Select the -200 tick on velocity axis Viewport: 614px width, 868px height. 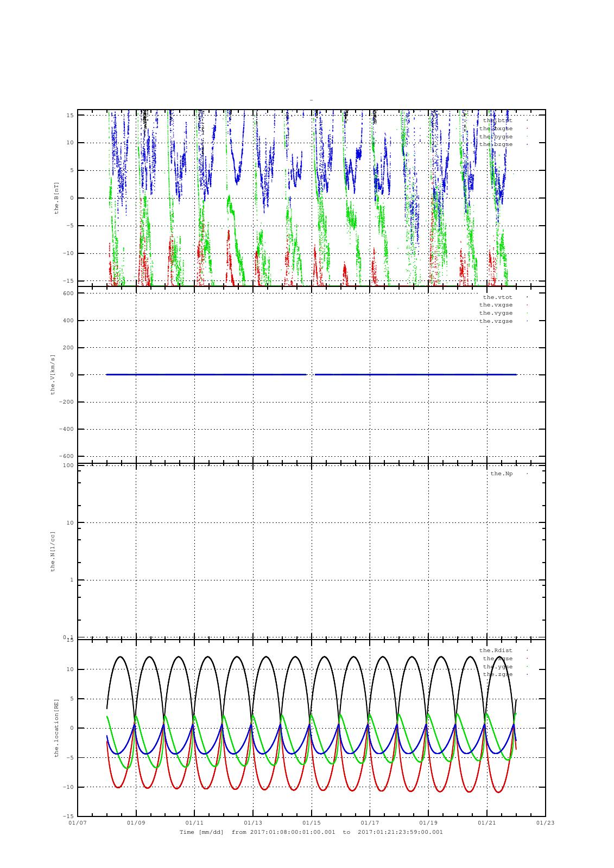click(66, 402)
